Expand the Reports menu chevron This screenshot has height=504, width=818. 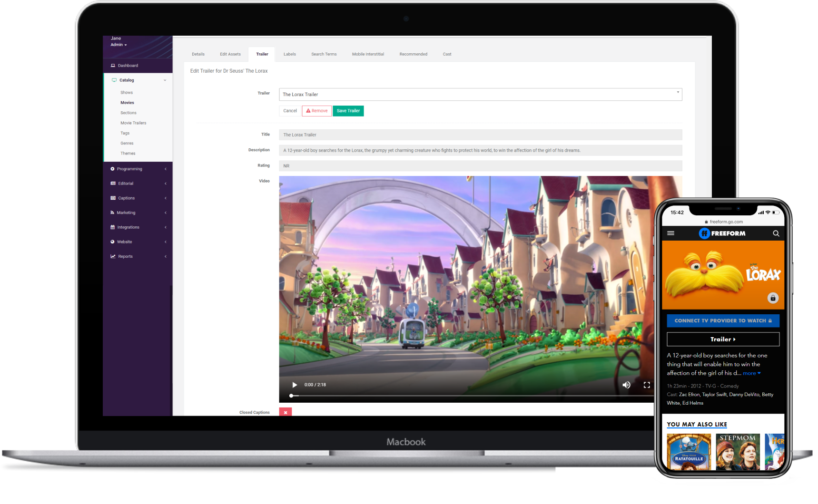[166, 256]
